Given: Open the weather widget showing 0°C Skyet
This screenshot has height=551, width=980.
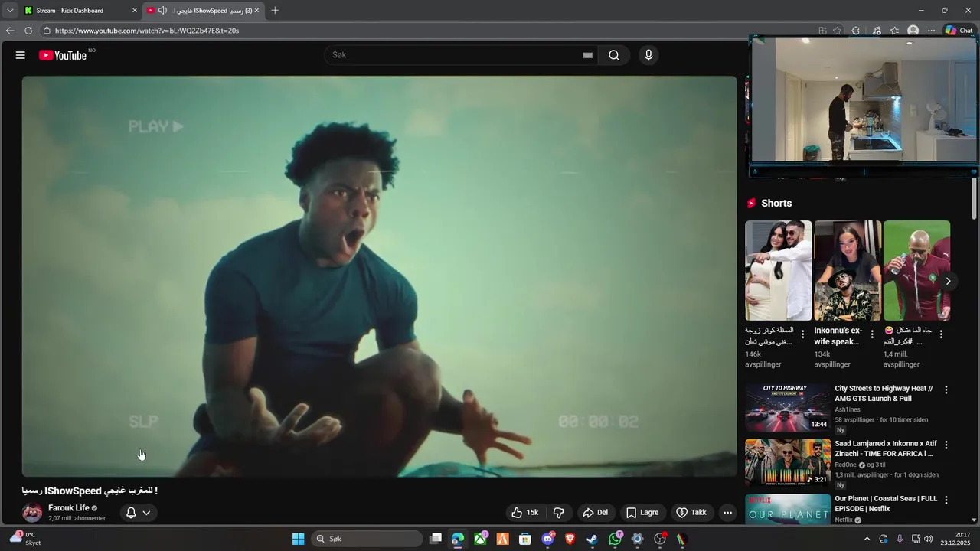Looking at the screenshot, I should click(x=25, y=539).
